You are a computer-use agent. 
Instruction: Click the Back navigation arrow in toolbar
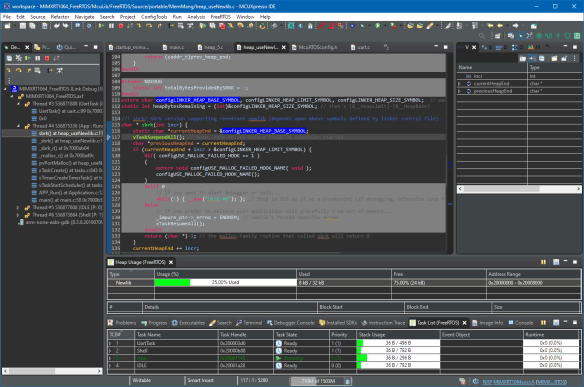pos(500,26)
